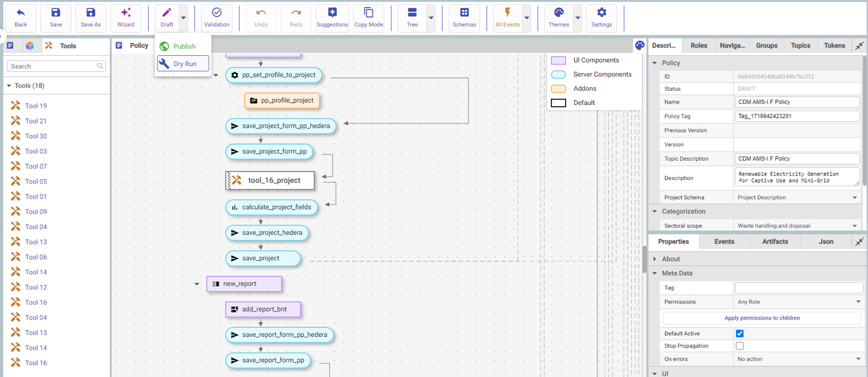Choose Dry Run from the Draft menu

[184, 64]
